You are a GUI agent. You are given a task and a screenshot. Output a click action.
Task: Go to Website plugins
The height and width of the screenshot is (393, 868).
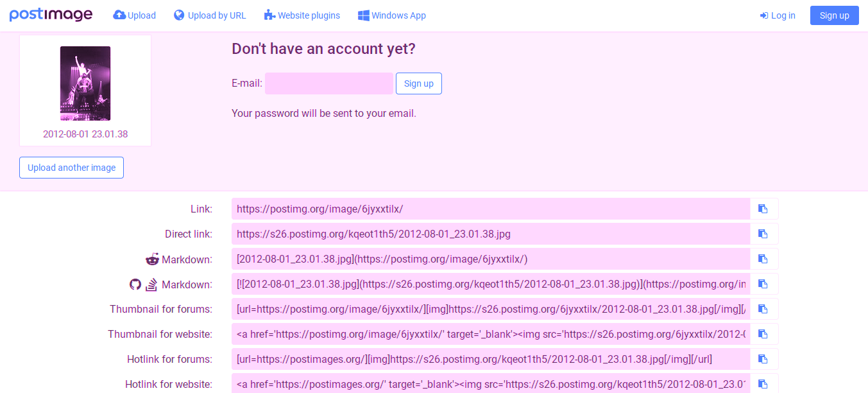(x=302, y=15)
